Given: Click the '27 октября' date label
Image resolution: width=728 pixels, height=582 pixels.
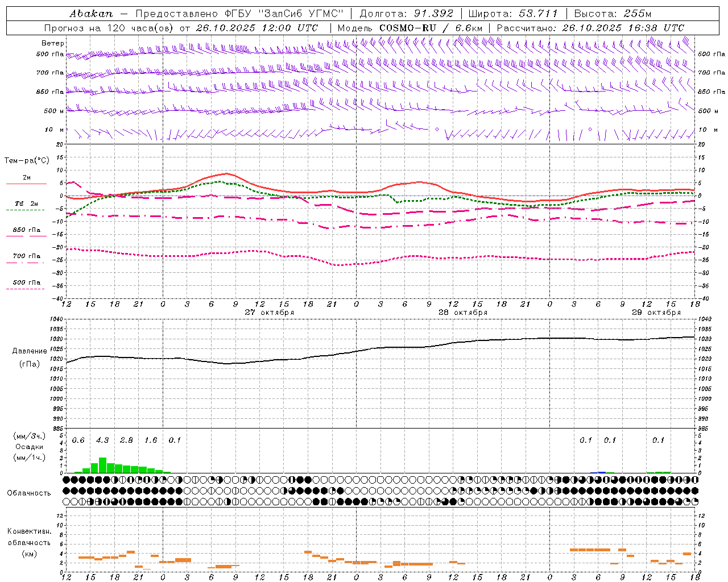Looking at the screenshot, I should coord(270,313).
